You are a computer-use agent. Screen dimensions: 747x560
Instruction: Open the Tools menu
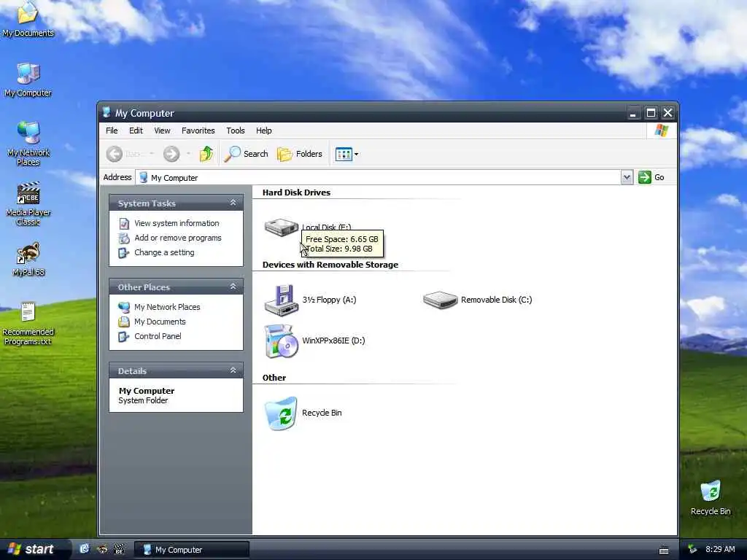(x=236, y=131)
